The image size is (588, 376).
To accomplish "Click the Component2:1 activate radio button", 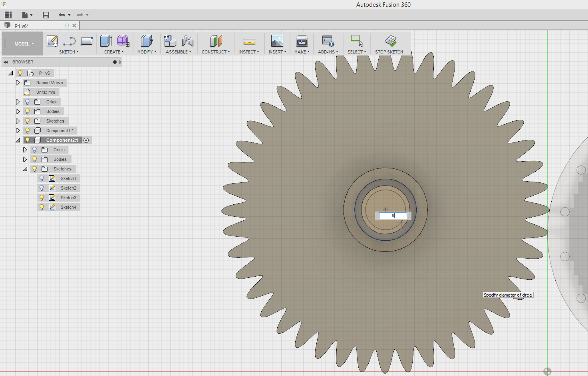I will coord(86,140).
